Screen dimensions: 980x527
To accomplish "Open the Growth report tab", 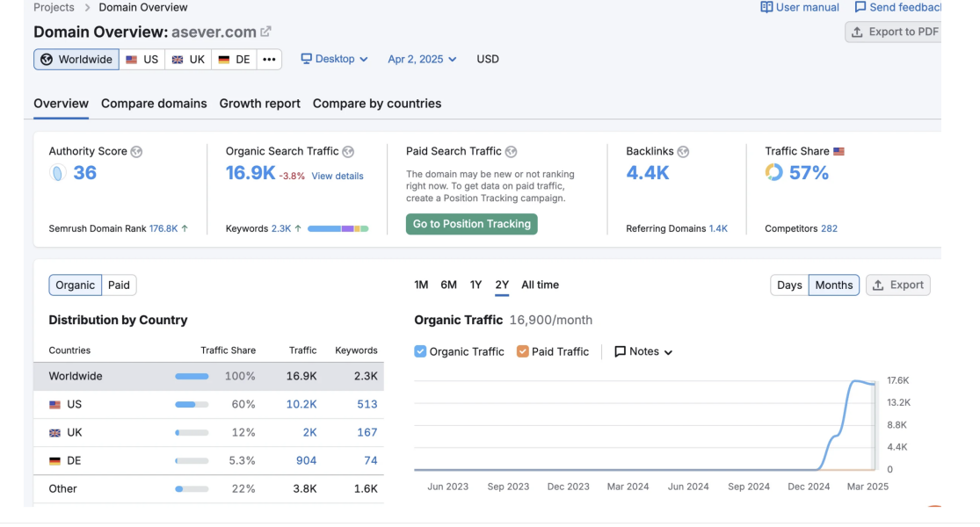I will [259, 104].
